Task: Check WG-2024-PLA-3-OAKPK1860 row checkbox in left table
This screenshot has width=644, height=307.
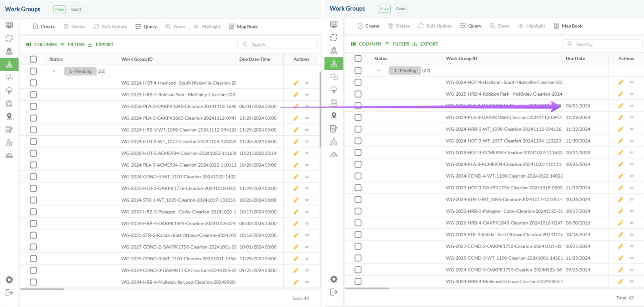Action: (x=33, y=118)
